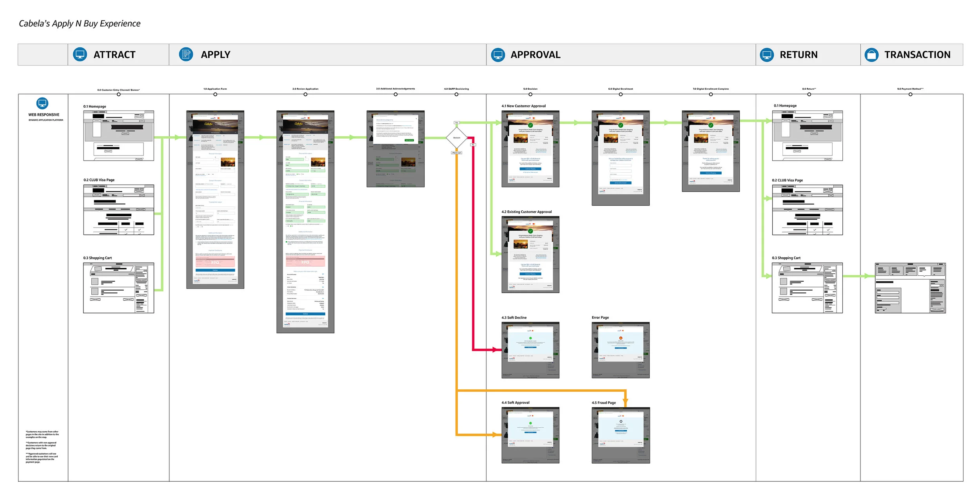
Task: Click green checkmark badge on 6.0 Digital Enrollment screen
Action: click(x=621, y=125)
